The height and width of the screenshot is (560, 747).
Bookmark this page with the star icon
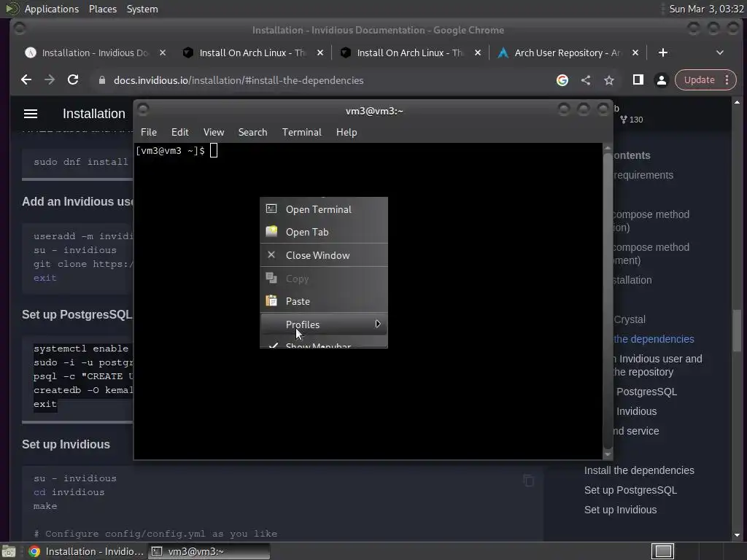point(609,80)
